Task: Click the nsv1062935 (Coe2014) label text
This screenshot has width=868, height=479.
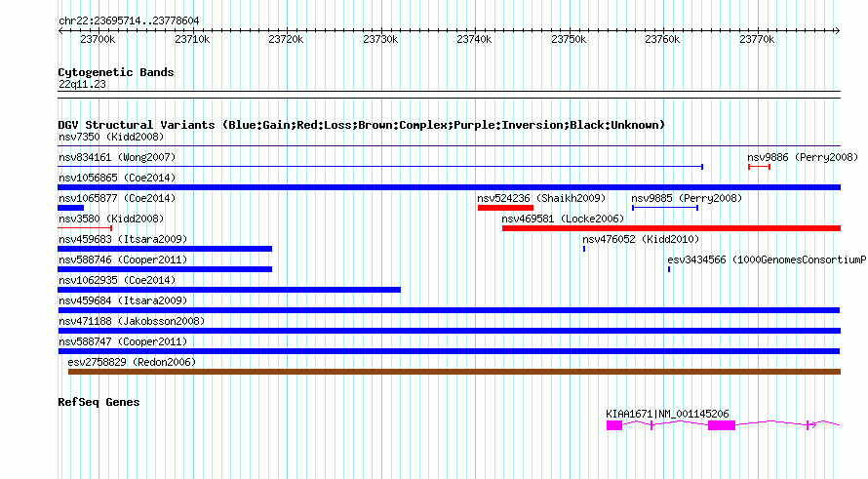Action: 117,280
